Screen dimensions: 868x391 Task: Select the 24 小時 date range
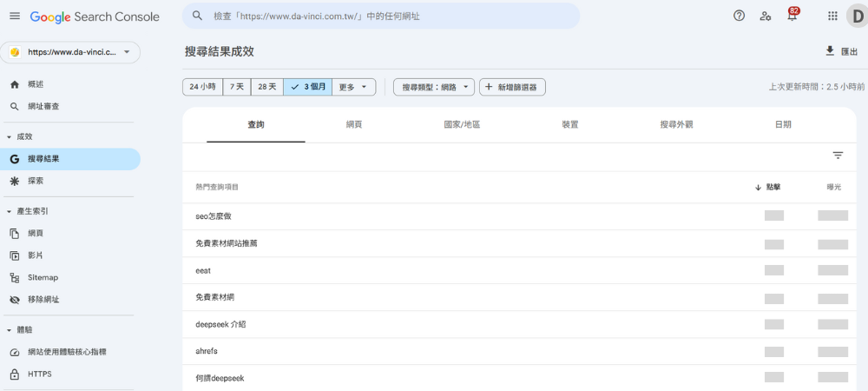202,87
